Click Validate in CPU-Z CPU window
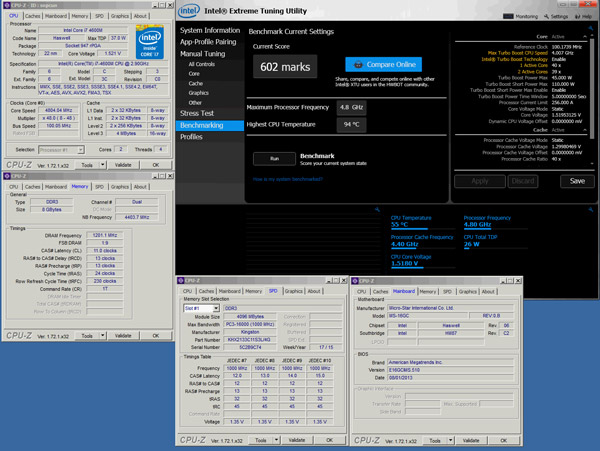The image size is (600, 451). point(123,165)
